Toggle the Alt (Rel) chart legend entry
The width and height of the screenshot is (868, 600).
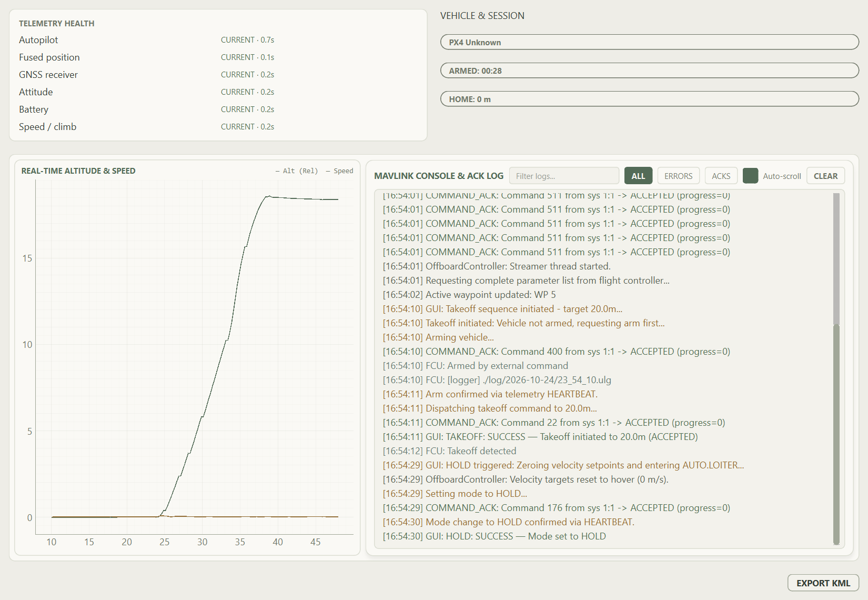(x=297, y=171)
